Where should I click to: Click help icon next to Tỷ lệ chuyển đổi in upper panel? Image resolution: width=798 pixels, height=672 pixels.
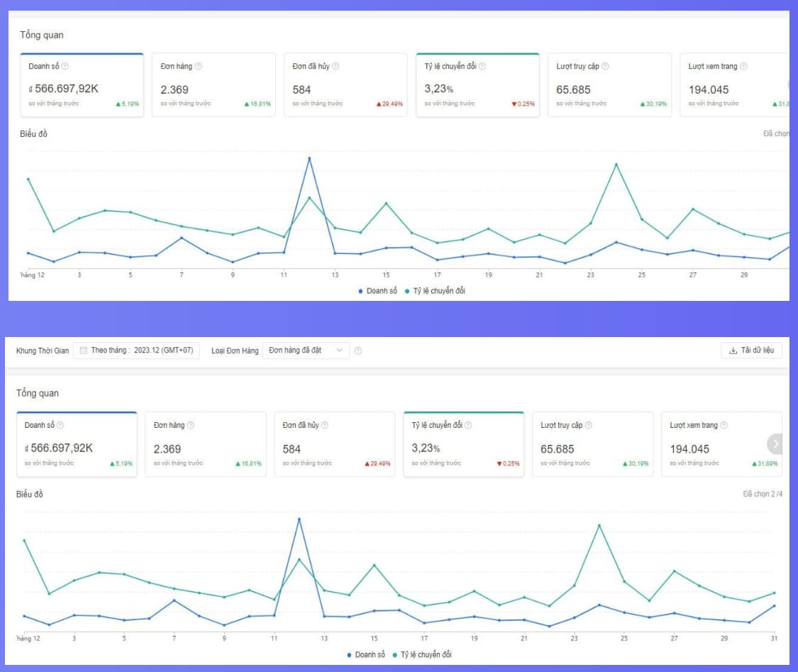click(x=482, y=67)
